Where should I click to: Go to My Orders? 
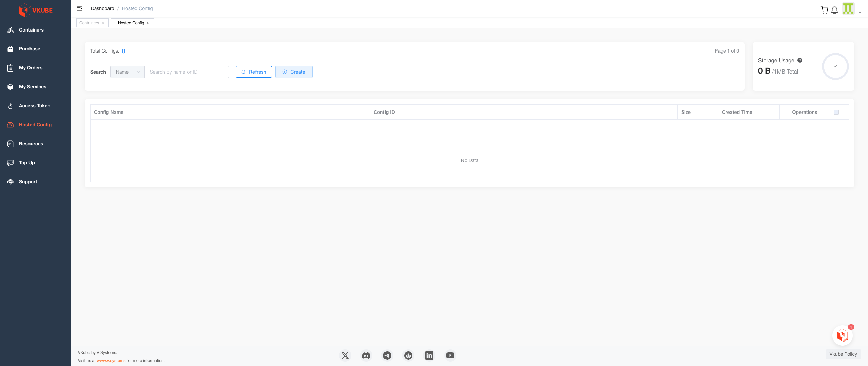point(36,68)
